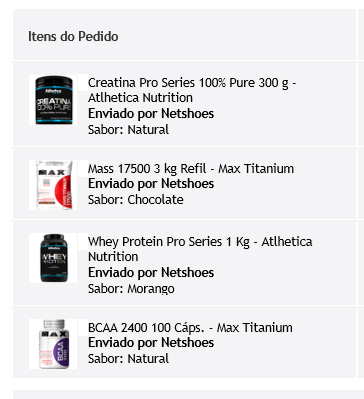Image resolution: width=364 pixels, height=399 pixels.
Task: Open the Whey Protein tub product image
Action: click(53, 258)
